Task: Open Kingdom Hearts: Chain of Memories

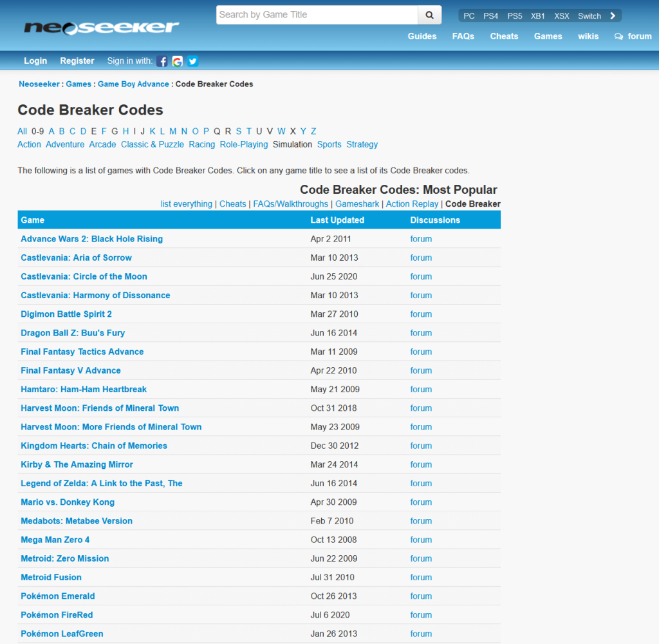Action: 94,446
